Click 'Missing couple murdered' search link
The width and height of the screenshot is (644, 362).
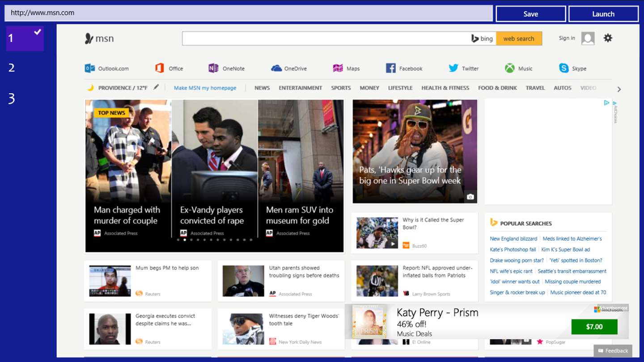573,282
